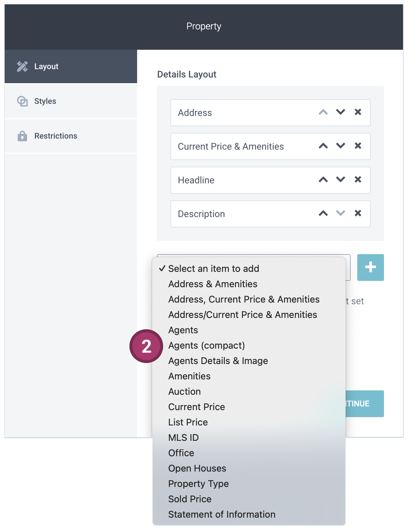
Task: Move Address row down
Action: (340, 112)
